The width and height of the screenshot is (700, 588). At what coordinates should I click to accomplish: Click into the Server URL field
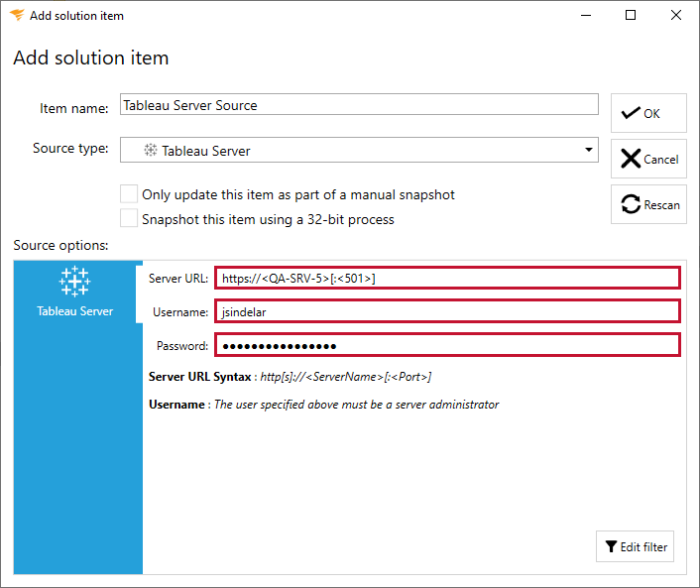tap(447, 279)
